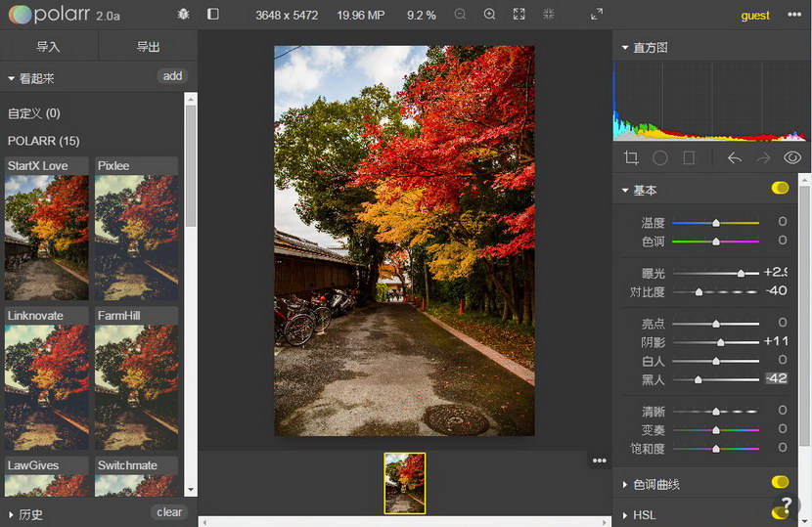The width and height of the screenshot is (812, 527).
Task: Click the 白人 whites slider
Action: tap(716, 361)
